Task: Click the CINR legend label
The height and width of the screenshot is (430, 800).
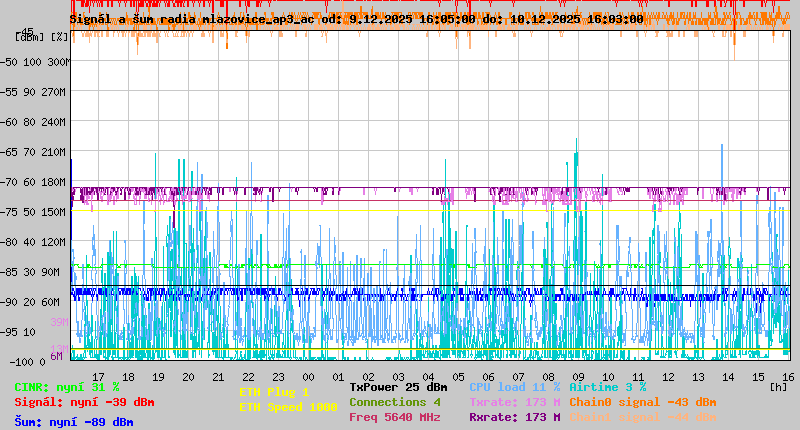Action: pos(67,387)
